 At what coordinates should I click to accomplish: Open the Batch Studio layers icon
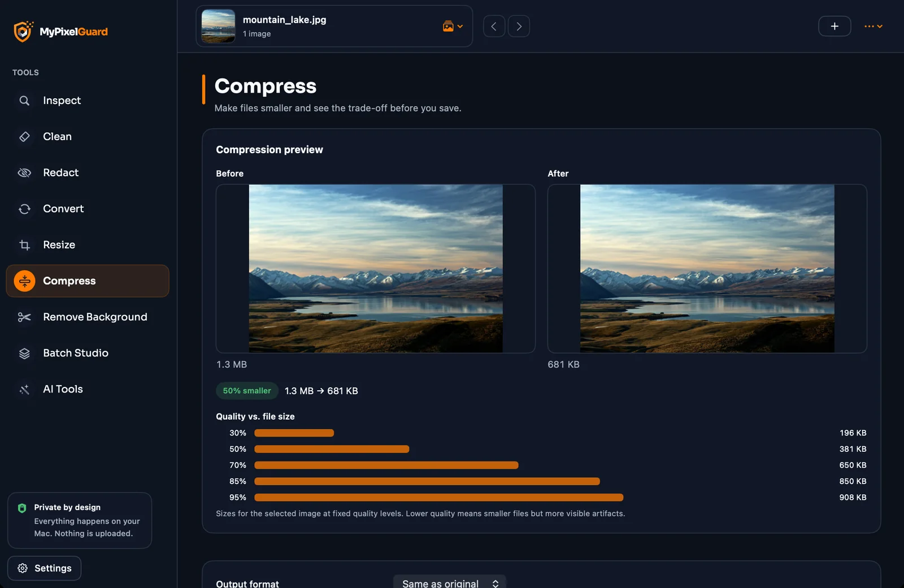coord(24,354)
